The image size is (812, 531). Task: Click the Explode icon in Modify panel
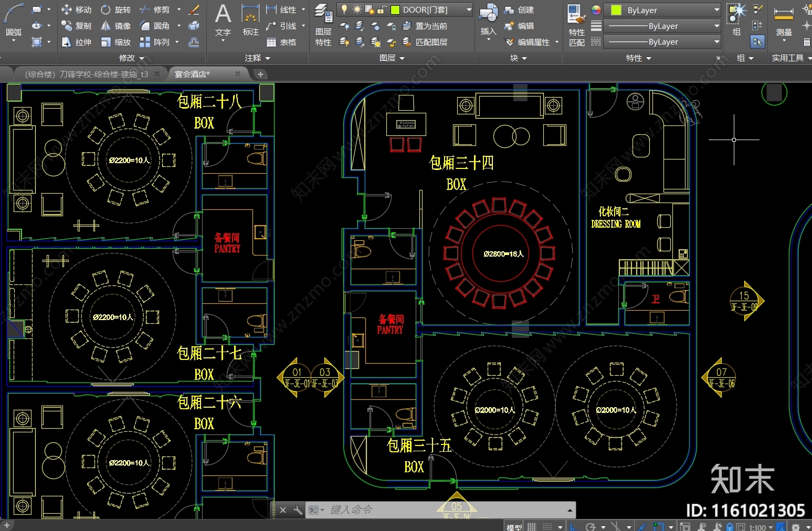(x=194, y=26)
